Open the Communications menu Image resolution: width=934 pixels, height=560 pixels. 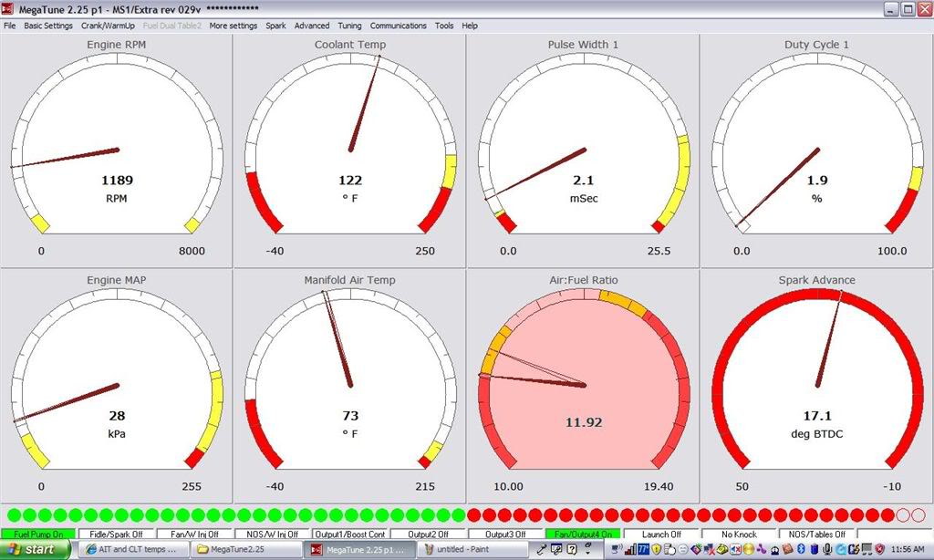click(398, 26)
